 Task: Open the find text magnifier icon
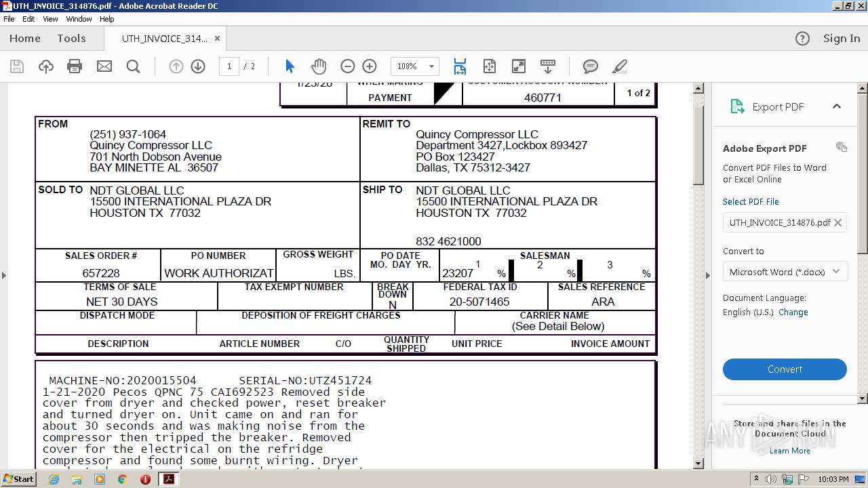[134, 66]
